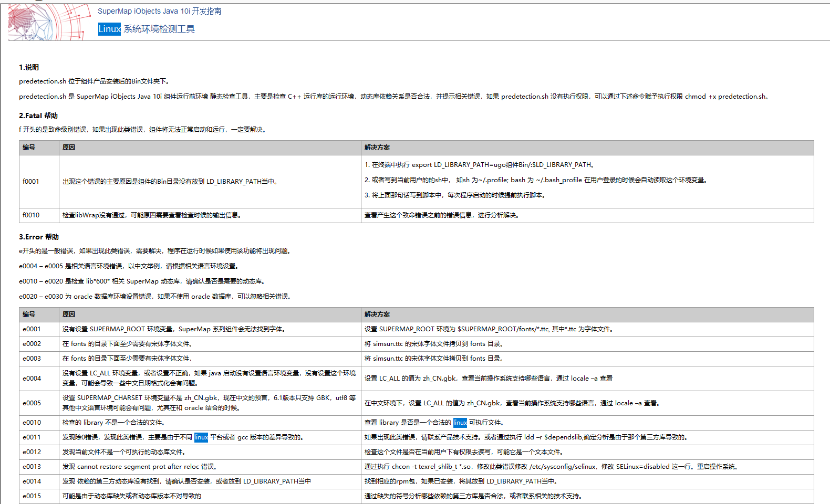Click e0005 cause about SUPERMAP_CHARSET
This screenshot has width=830, height=504.
coord(209,403)
